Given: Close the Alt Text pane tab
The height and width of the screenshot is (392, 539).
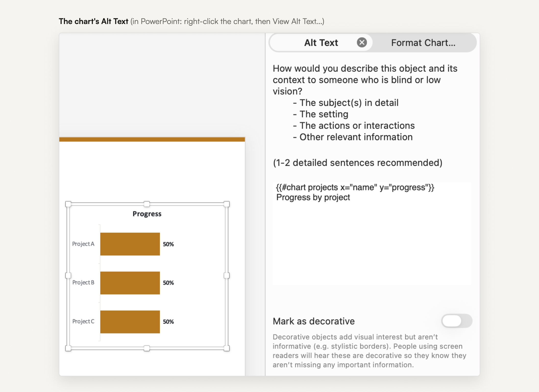Looking at the screenshot, I should [362, 43].
